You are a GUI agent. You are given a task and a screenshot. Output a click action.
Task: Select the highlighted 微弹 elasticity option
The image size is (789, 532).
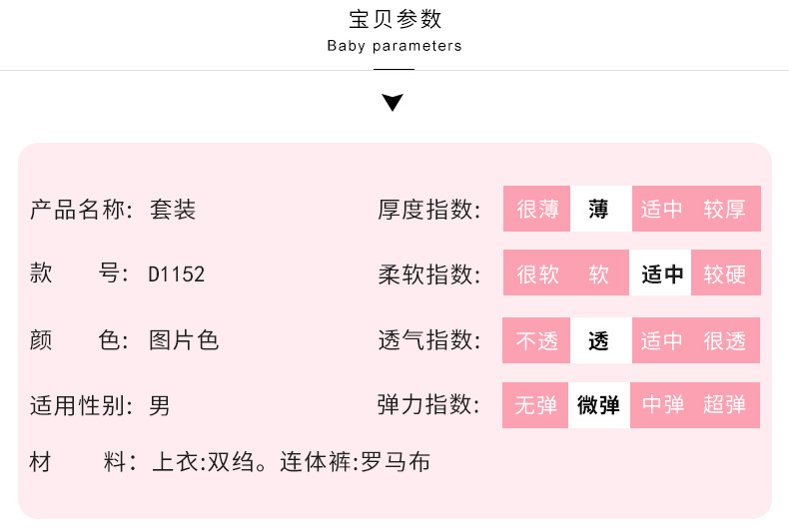[x=599, y=405]
